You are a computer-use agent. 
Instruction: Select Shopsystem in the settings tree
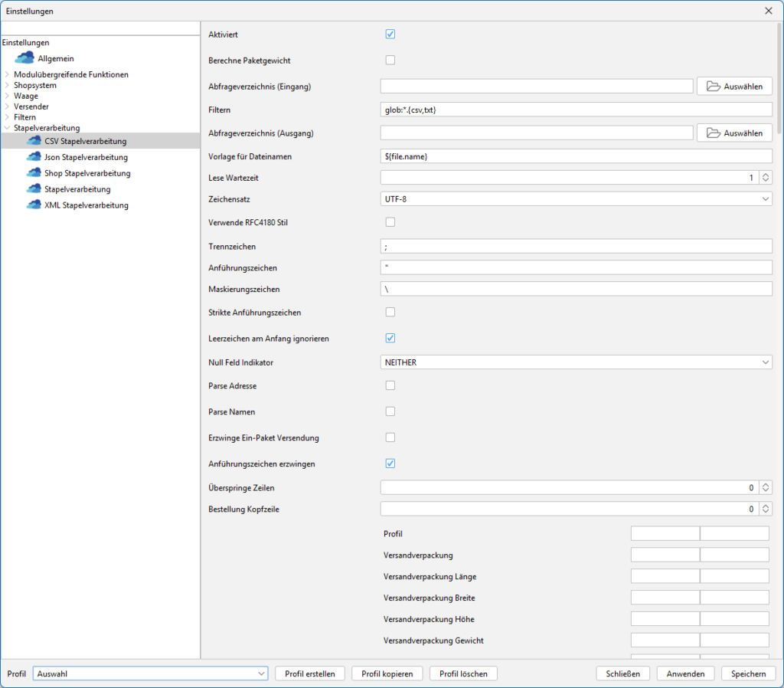(x=35, y=85)
